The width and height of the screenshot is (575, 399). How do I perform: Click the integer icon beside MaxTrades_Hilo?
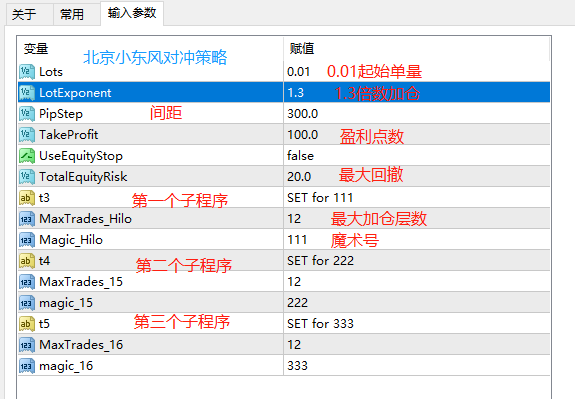(x=27, y=219)
